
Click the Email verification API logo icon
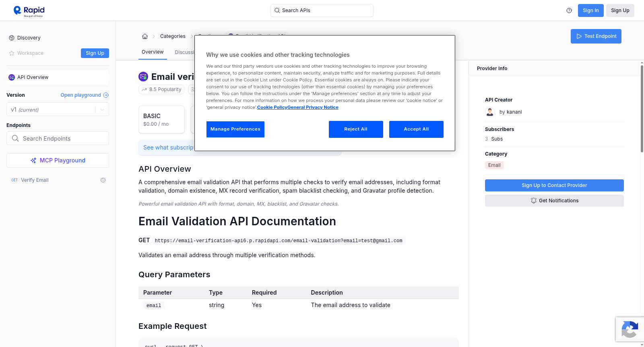point(143,77)
